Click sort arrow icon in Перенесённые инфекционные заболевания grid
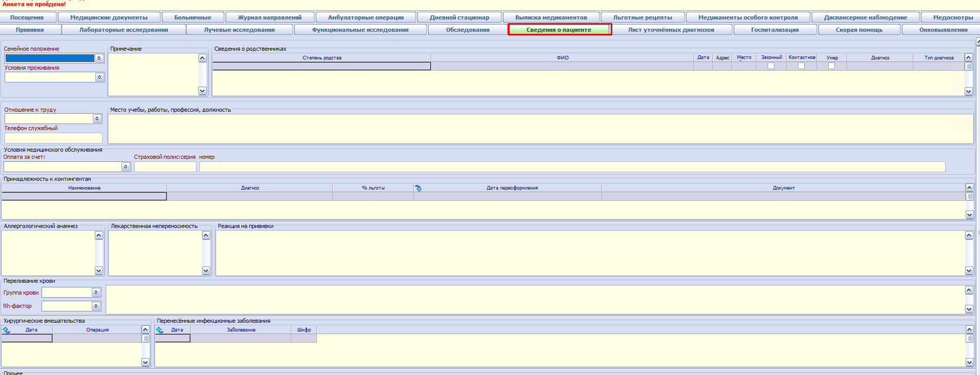Screen dimensions: 980x375 pos(159,330)
